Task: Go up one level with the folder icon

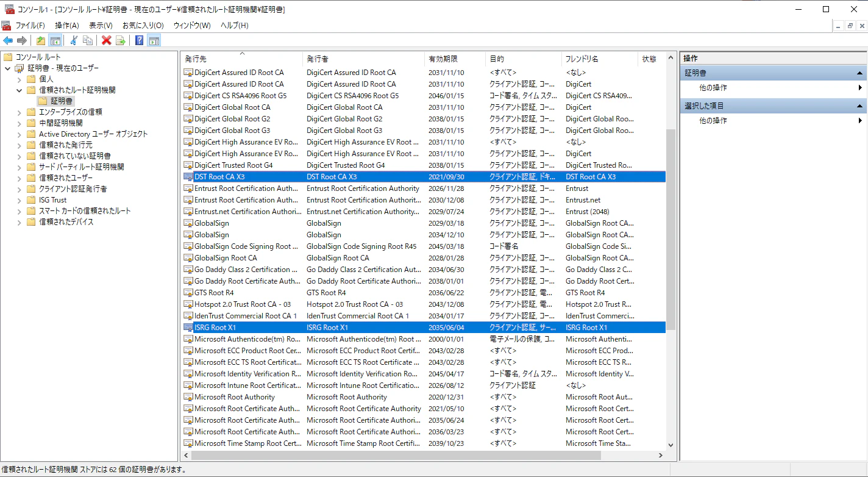Action: (x=41, y=41)
